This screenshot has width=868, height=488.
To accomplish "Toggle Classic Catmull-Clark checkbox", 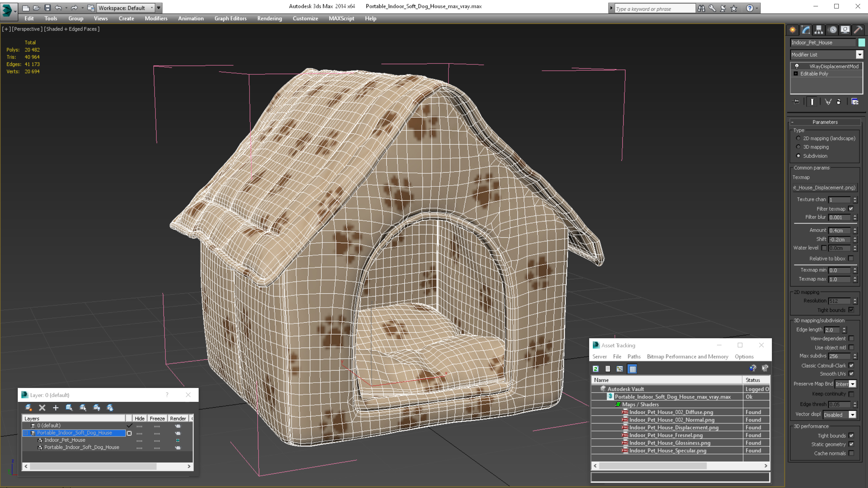I will click(x=851, y=365).
